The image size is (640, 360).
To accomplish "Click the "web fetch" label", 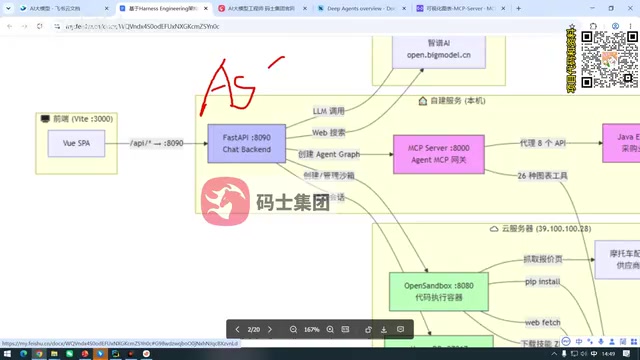I will click(542, 322).
